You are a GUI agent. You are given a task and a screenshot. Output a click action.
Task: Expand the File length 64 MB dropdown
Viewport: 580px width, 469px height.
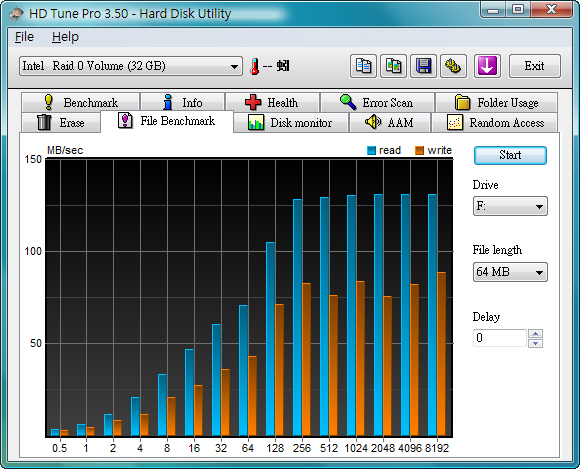tap(510, 272)
